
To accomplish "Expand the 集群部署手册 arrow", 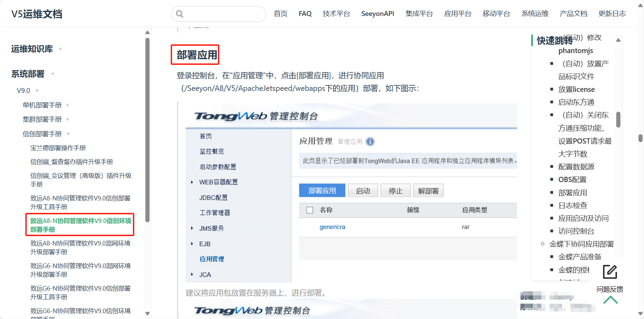I will click(x=68, y=119).
